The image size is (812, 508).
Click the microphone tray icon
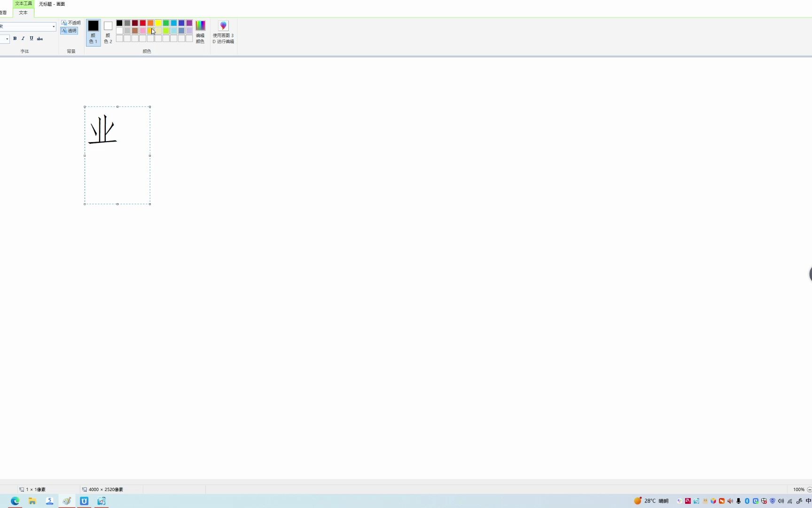(x=739, y=501)
